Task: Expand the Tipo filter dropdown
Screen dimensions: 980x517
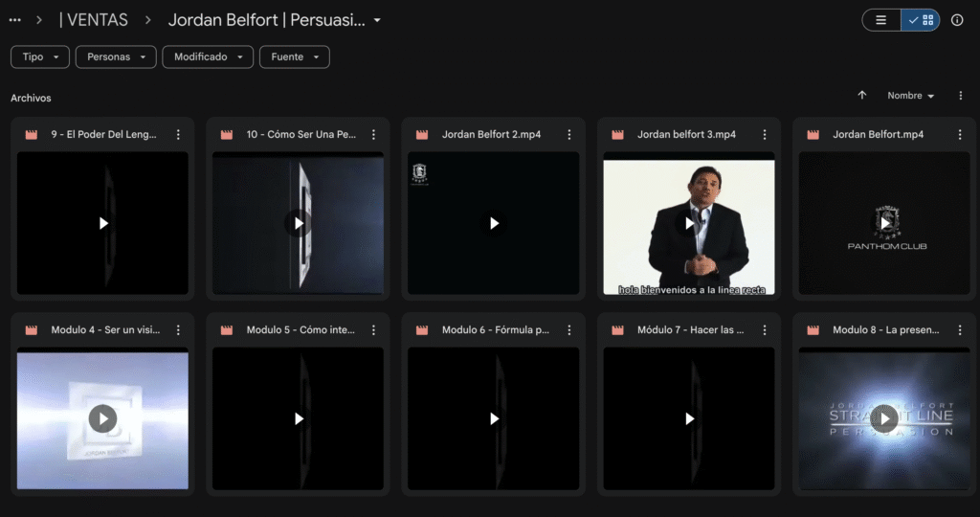Action: [x=40, y=57]
